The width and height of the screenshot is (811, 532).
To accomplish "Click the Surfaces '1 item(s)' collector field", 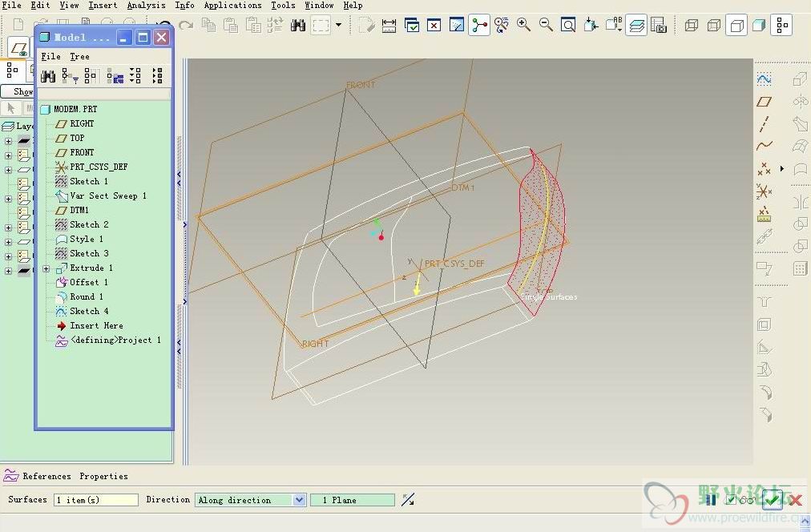I will [x=96, y=500].
